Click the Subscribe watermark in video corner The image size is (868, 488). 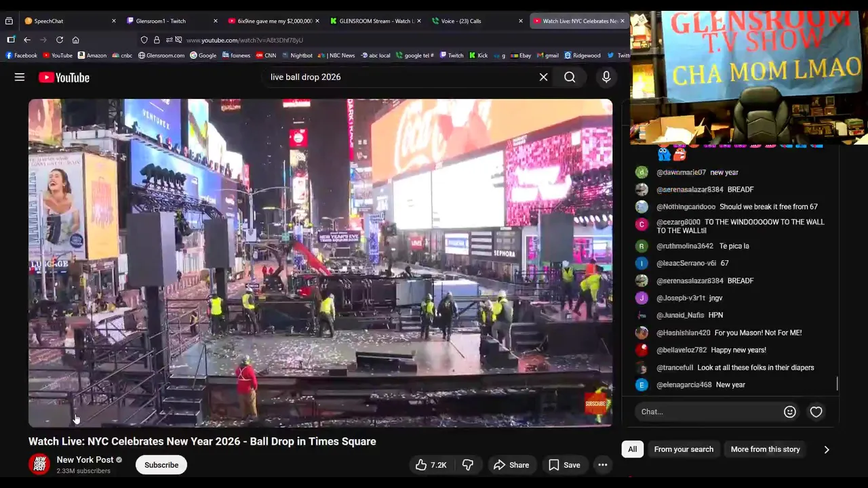tap(597, 405)
